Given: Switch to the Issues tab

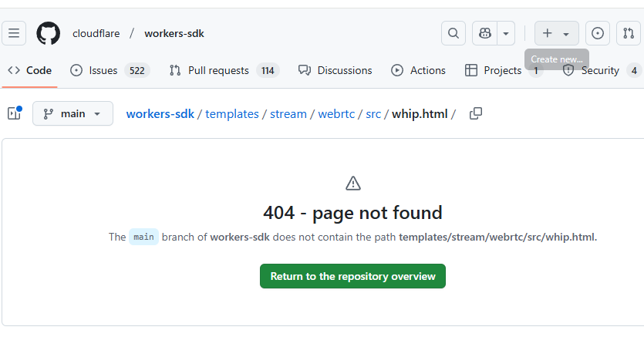Looking at the screenshot, I should coord(110,71).
